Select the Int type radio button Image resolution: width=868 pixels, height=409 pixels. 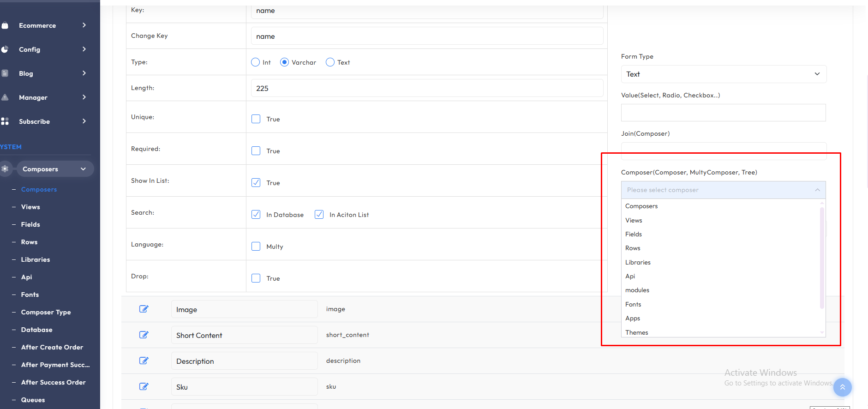click(x=256, y=62)
